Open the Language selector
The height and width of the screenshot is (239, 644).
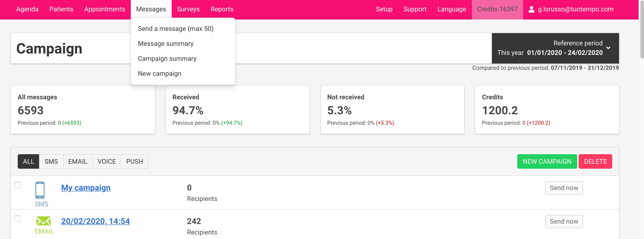click(451, 9)
